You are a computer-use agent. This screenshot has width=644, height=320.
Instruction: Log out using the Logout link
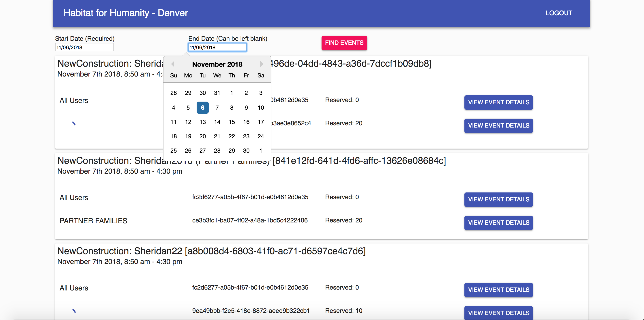pos(558,13)
